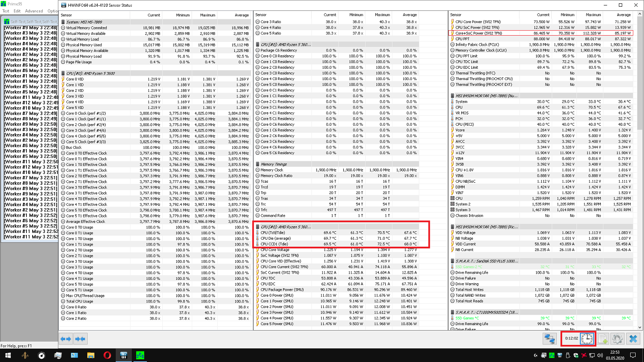
Task: Open the notification center icon
Action: tap(633, 355)
